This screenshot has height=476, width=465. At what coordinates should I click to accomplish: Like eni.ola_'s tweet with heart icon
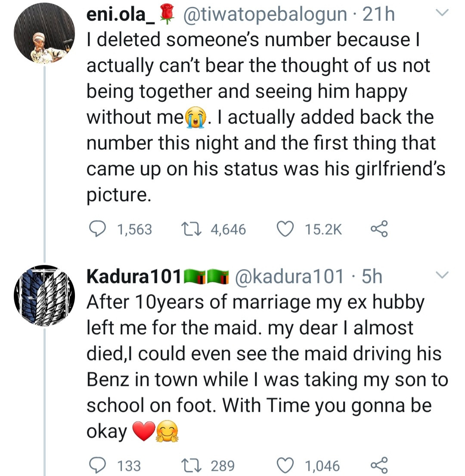pos(284,229)
